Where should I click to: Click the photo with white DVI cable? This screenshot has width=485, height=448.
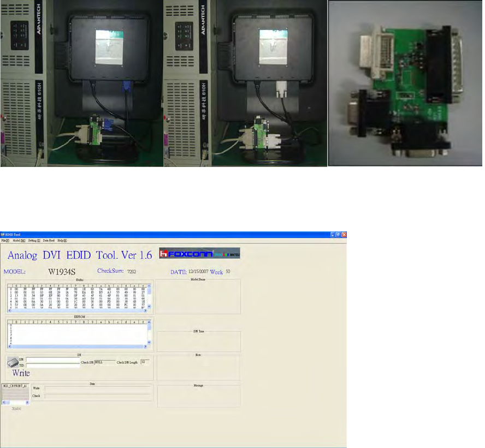pyautogui.click(x=245, y=83)
